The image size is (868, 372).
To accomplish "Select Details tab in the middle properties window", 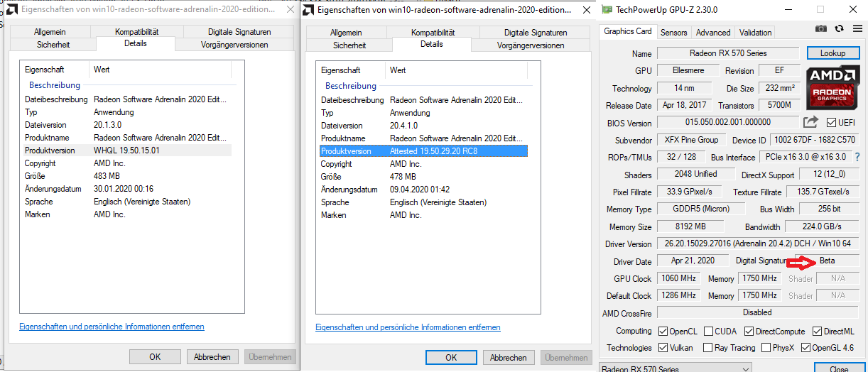I will [x=432, y=44].
